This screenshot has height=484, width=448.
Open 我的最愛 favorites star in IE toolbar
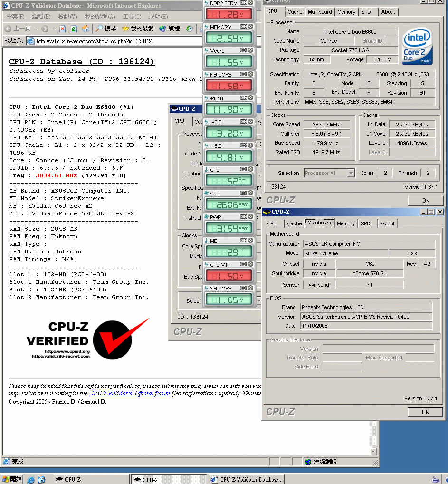click(x=138, y=29)
